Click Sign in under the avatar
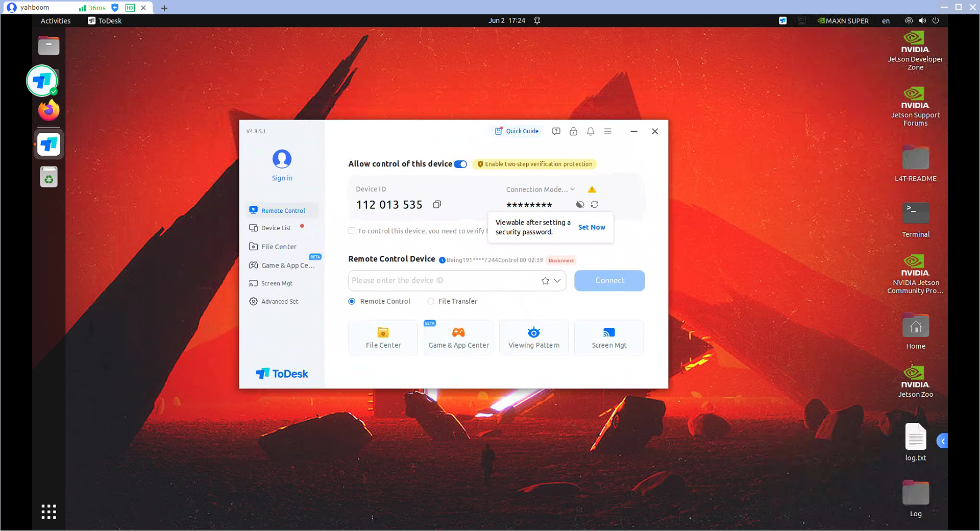980x531 pixels. click(x=282, y=178)
